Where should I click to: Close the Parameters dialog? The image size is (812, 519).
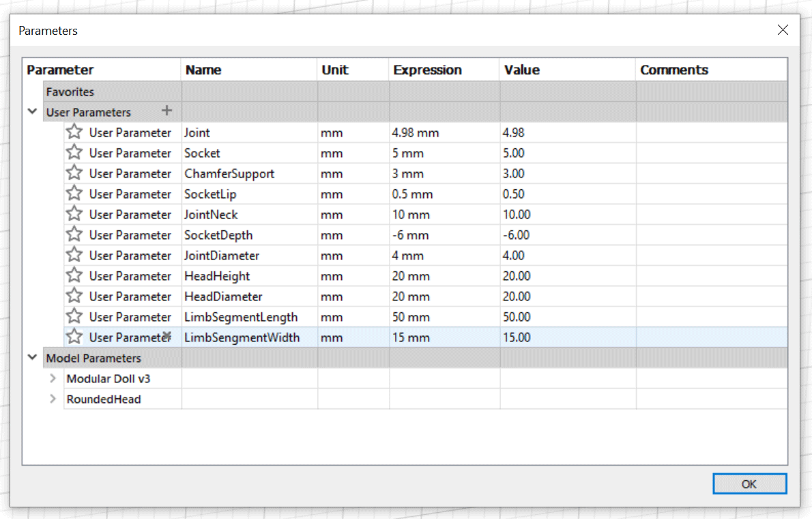click(783, 29)
